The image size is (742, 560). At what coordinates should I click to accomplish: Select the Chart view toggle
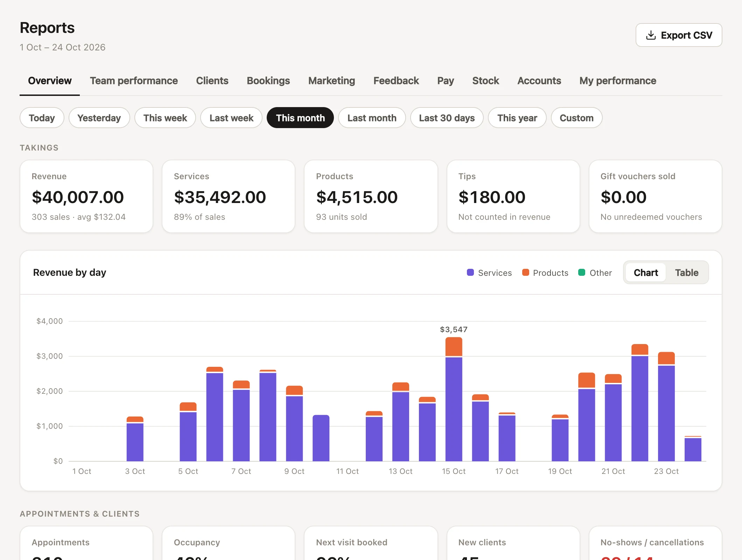pyautogui.click(x=646, y=273)
